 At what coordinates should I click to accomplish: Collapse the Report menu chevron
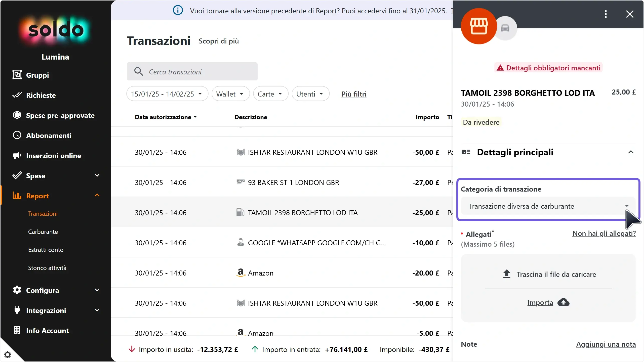[x=97, y=195]
